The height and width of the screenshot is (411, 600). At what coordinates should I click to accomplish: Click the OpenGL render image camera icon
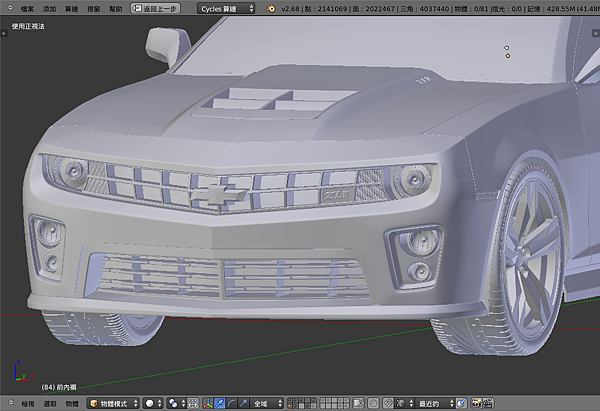coord(476,403)
